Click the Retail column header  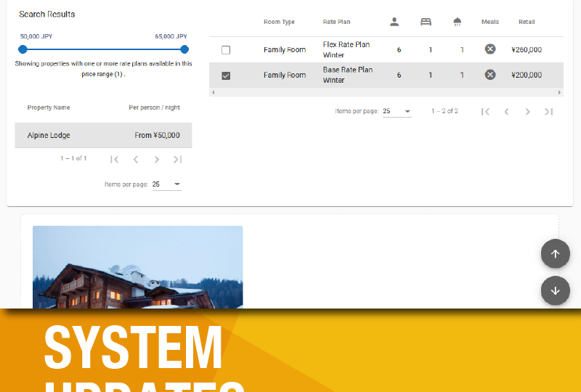click(527, 22)
